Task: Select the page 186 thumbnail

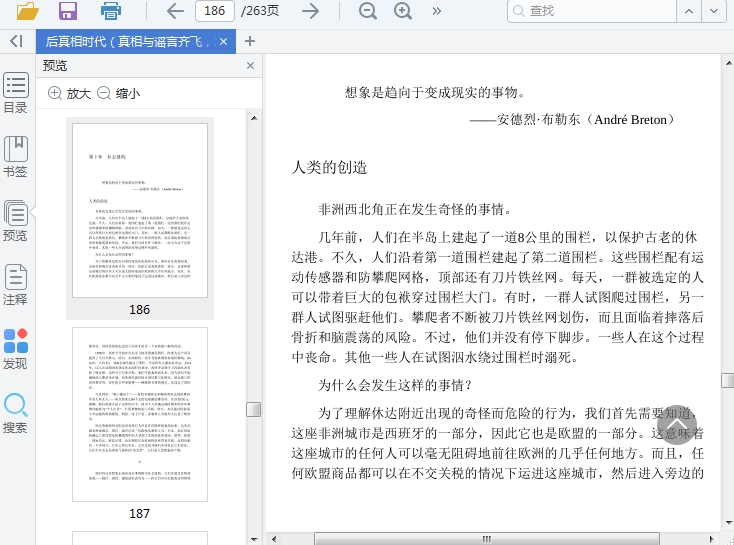Action: (x=139, y=210)
